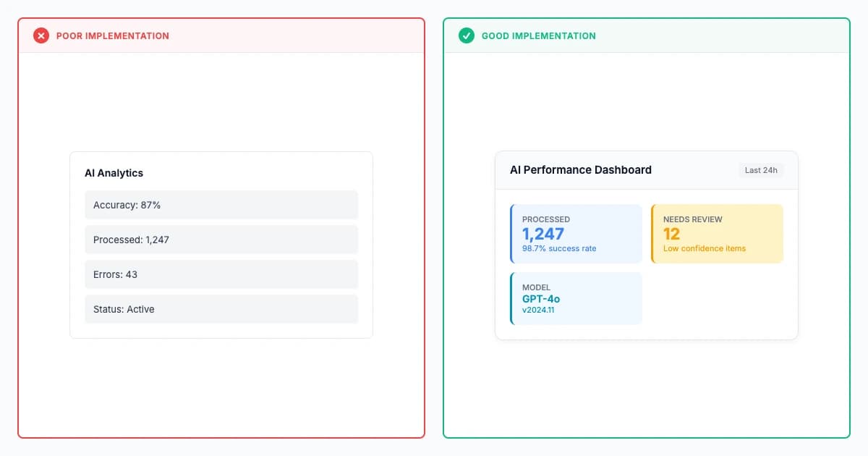Click the orange '12' number
The width and height of the screenshot is (868, 456).
pos(672,234)
